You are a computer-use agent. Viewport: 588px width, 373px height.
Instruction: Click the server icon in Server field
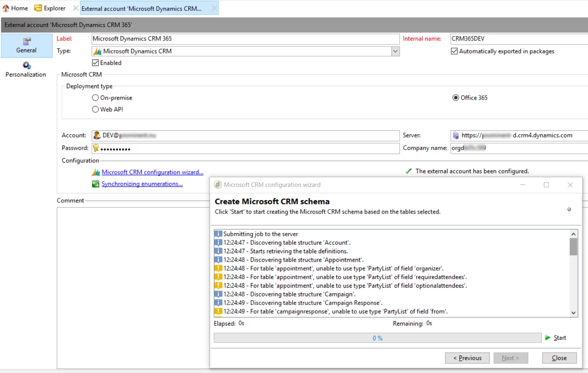pos(456,136)
